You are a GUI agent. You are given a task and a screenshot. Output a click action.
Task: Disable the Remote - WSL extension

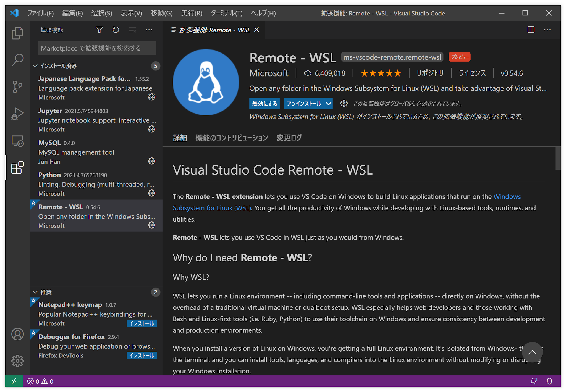pos(264,103)
